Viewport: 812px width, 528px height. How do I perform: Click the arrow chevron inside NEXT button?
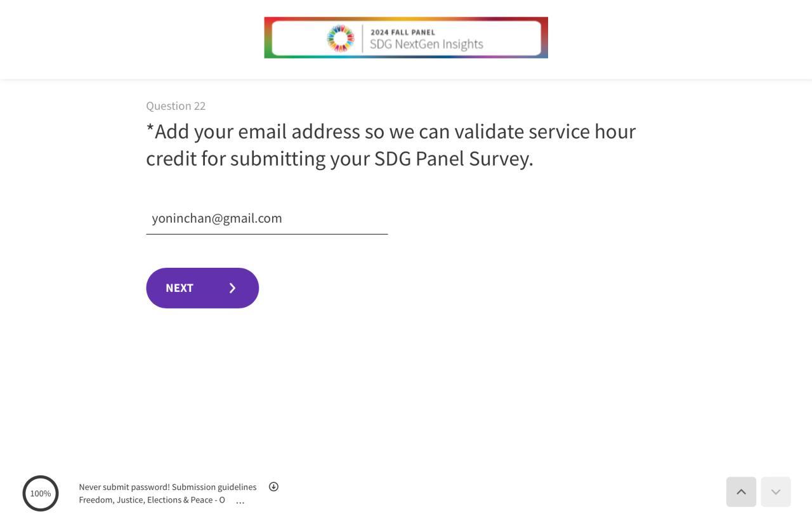coord(232,288)
